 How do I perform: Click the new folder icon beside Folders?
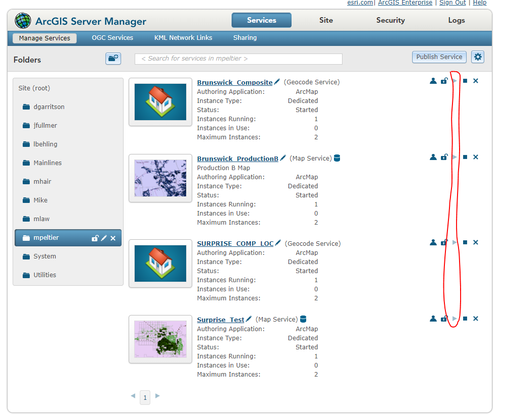click(x=113, y=59)
